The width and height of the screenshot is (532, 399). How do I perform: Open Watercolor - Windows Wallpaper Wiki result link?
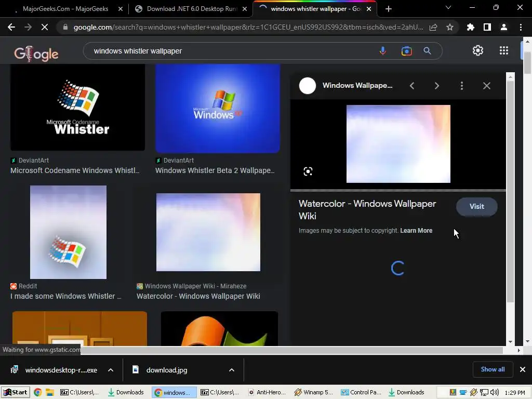pos(198,296)
